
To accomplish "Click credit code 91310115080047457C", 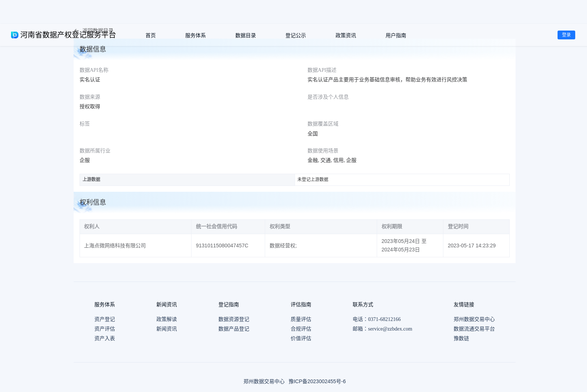I will [x=222, y=246].
